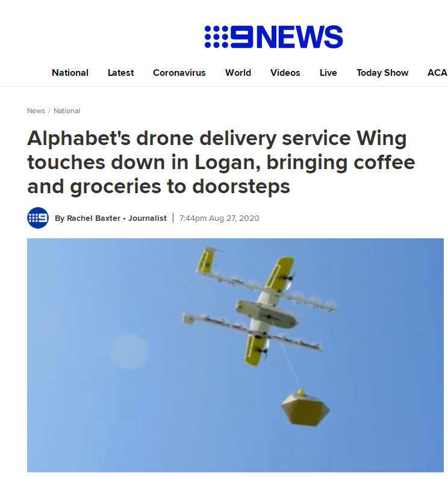The width and height of the screenshot is (448, 479).
Task: Click the drone in the hero photo
Action: pyautogui.click(x=260, y=306)
